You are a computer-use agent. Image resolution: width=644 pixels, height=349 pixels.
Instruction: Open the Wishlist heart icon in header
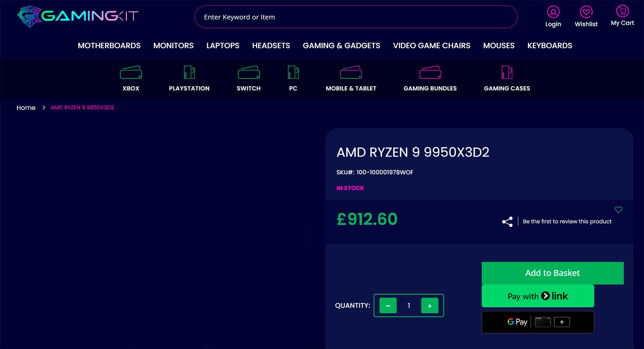pyautogui.click(x=586, y=12)
